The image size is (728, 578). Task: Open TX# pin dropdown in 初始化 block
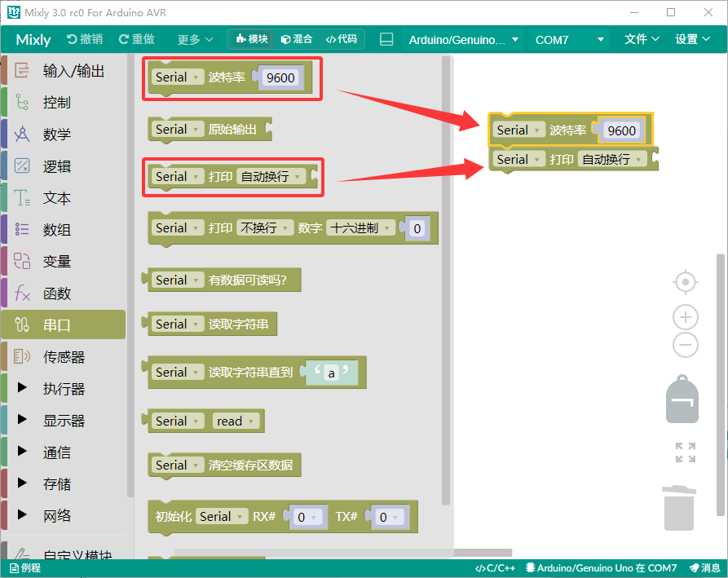pyautogui.click(x=390, y=517)
